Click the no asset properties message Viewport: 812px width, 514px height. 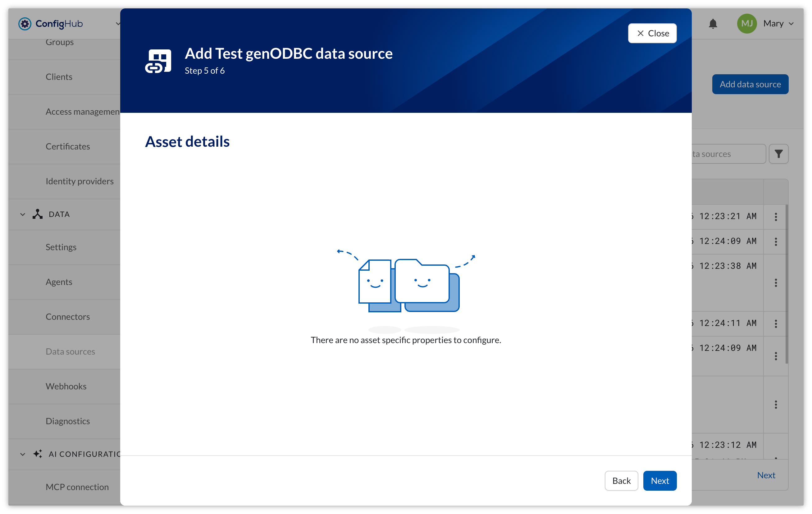click(x=406, y=340)
